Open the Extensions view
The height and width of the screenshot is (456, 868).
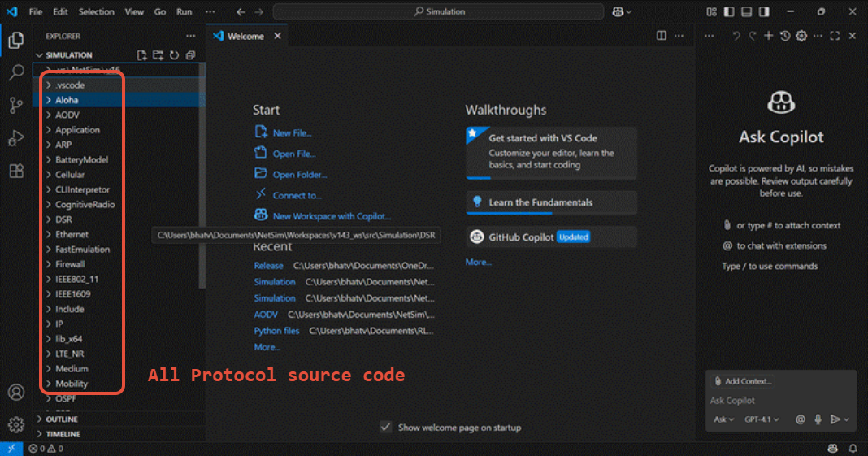point(16,171)
